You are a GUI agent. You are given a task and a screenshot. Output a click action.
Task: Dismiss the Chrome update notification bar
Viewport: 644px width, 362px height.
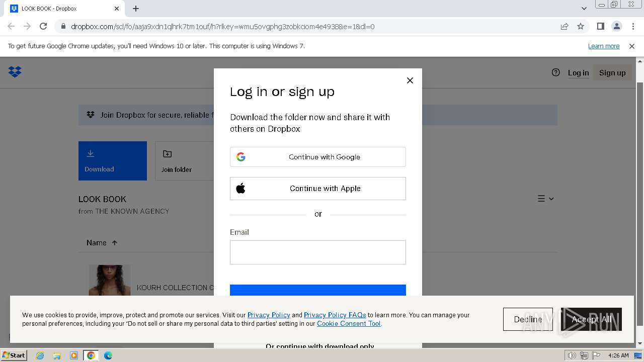632,46
